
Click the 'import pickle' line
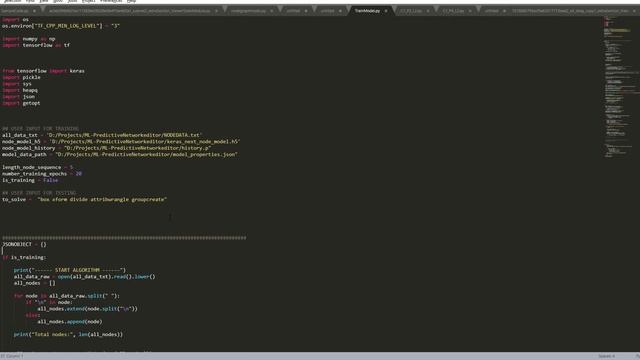pyautogui.click(x=21, y=78)
